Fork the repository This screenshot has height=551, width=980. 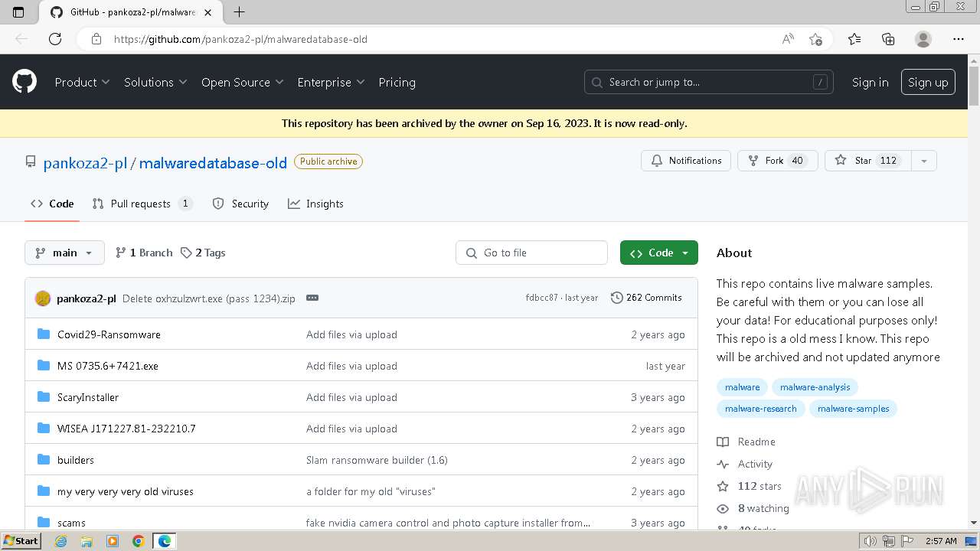click(x=777, y=161)
